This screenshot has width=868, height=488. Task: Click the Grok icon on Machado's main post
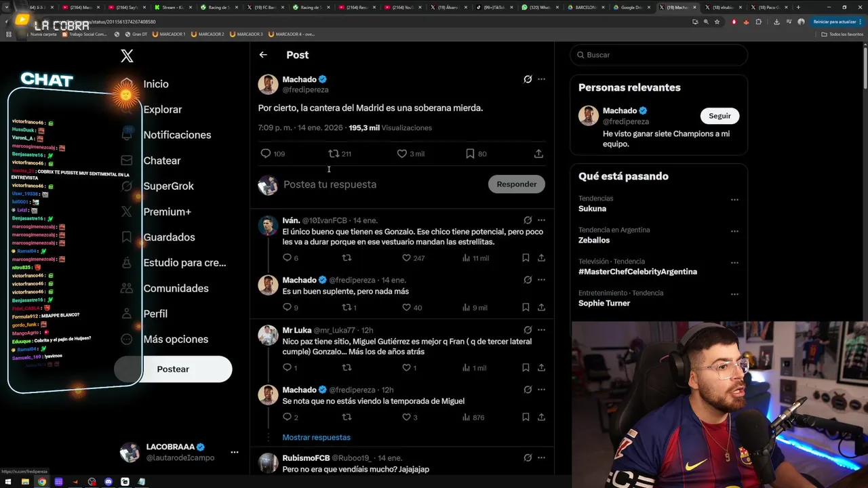[528, 79]
